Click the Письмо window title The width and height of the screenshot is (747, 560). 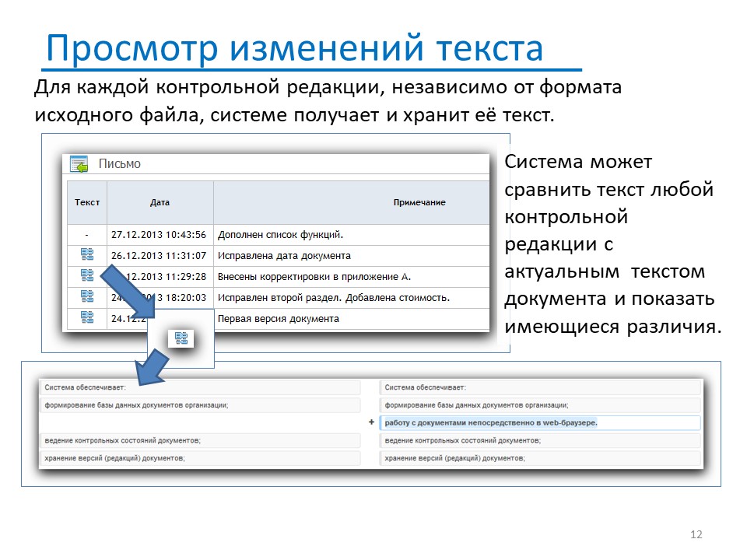[120, 164]
